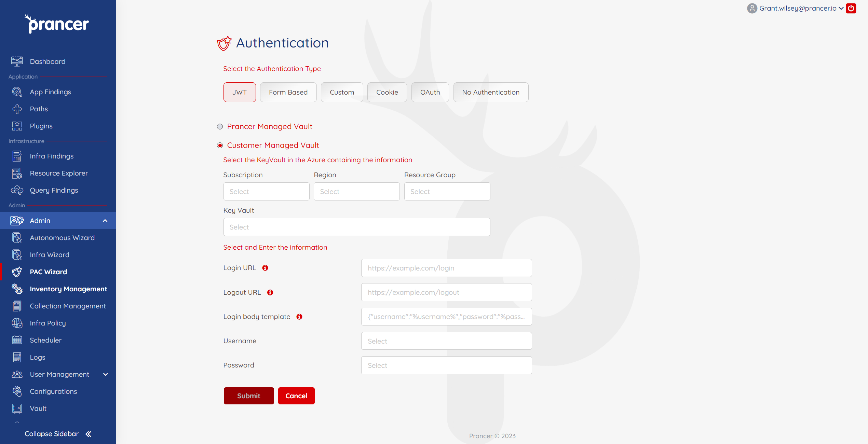The width and height of the screenshot is (868, 444).
Task: Click the Infra Wizard icon
Action: click(17, 255)
